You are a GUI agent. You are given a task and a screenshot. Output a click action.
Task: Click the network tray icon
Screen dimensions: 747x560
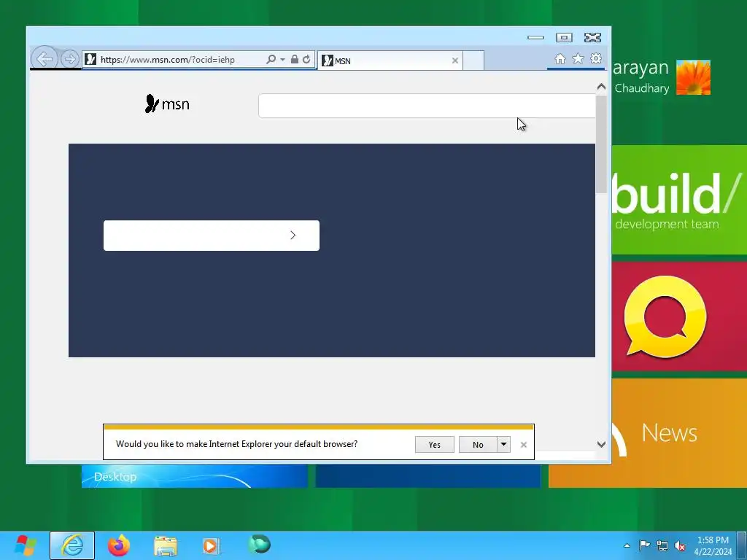pos(662,545)
